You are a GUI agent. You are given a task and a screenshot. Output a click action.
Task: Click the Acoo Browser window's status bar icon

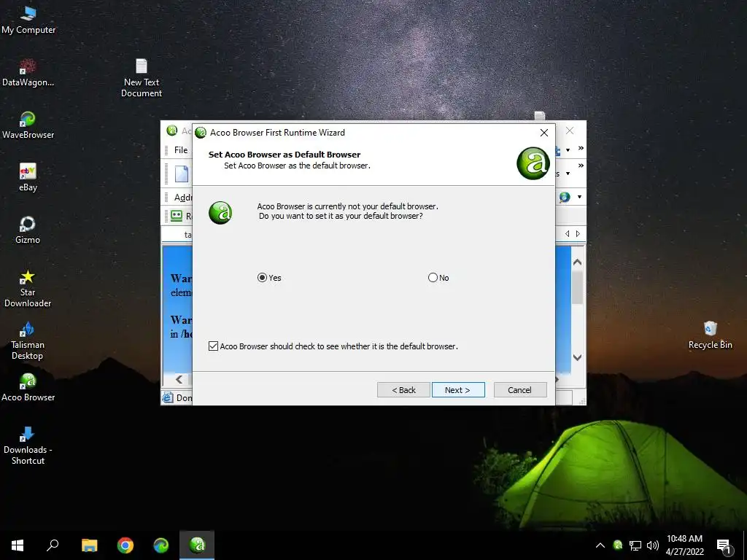click(168, 397)
